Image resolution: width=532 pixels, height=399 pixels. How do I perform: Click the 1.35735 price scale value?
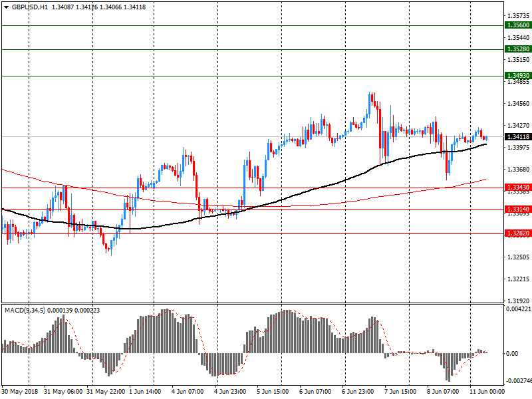[x=518, y=15]
